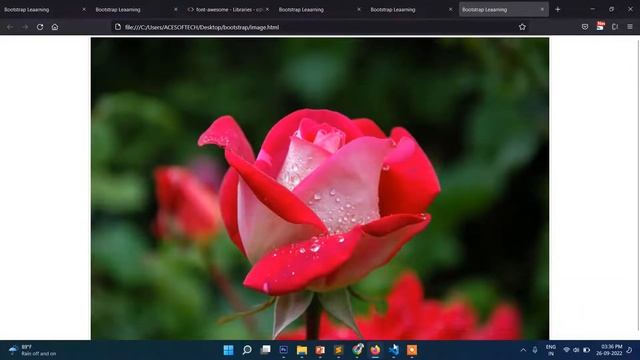Viewport: 640px width, 360px height.
Task: Save the page to Pocket
Action: click(x=585, y=27)
